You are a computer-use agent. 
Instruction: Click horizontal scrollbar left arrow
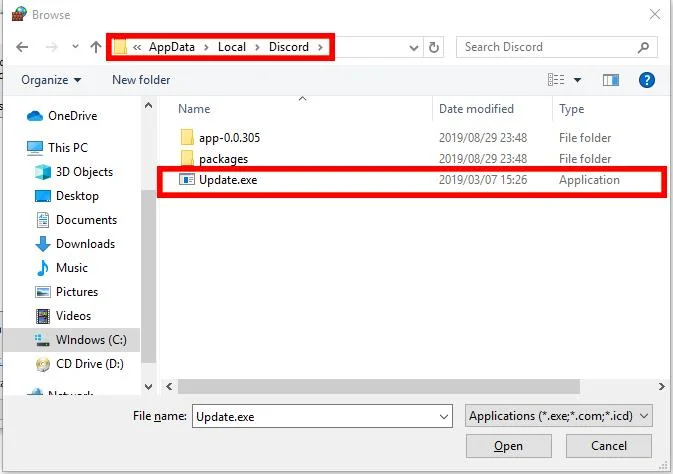[x=169, y=386]
